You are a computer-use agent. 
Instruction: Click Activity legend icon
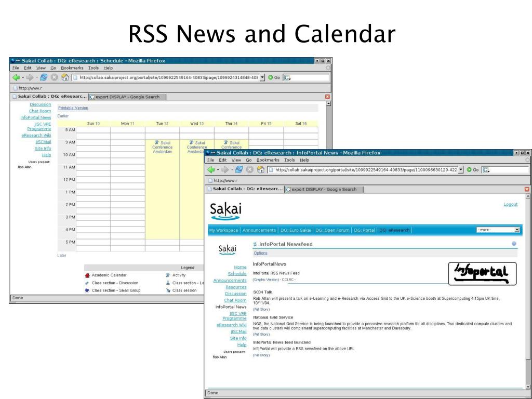[168, 275]
